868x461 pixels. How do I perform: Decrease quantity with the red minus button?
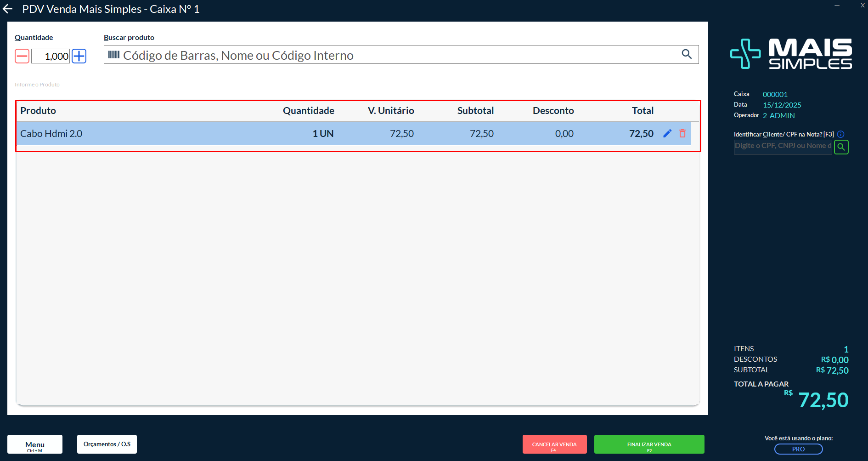click(x=22, y=56)
